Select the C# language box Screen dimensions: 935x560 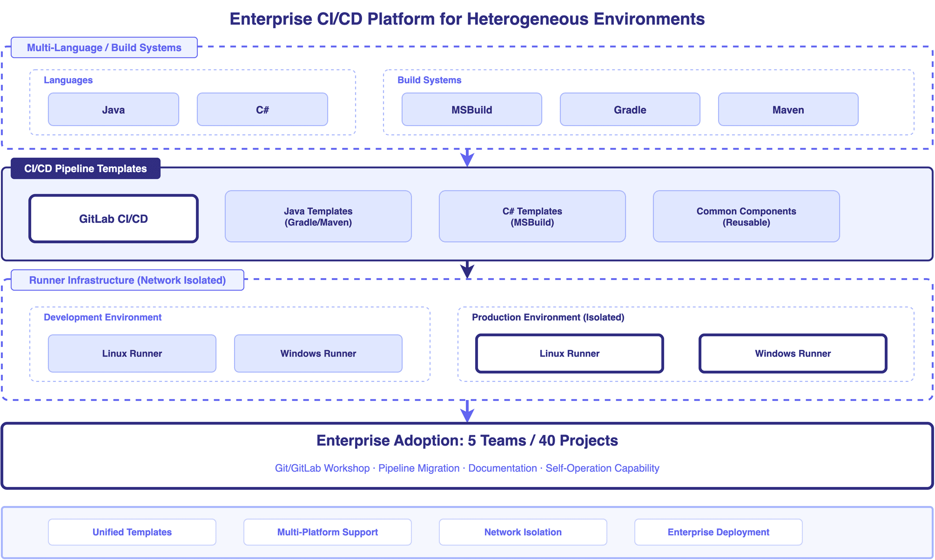point(262,110)
